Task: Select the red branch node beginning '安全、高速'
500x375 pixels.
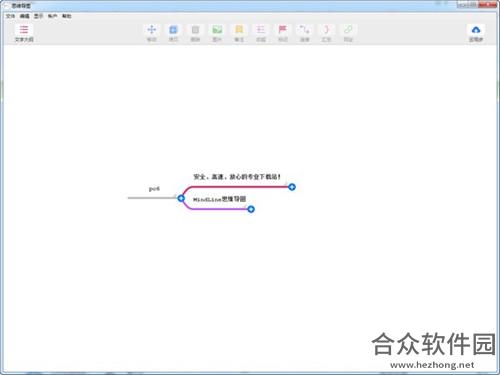Action: [x=237, y=177]
